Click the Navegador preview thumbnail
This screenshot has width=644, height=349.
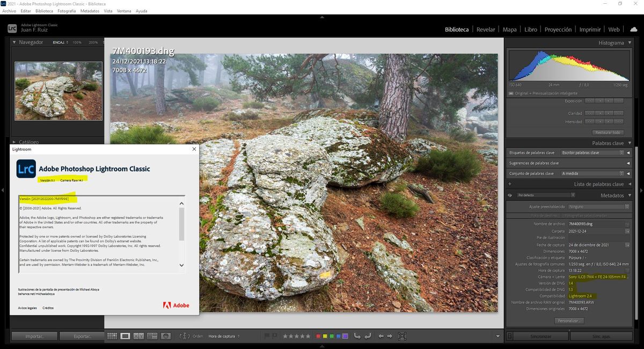[58, 91]
